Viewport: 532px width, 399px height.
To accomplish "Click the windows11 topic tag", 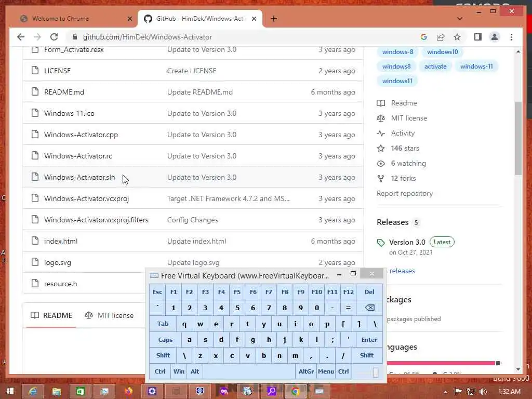I will coord(397,81).
